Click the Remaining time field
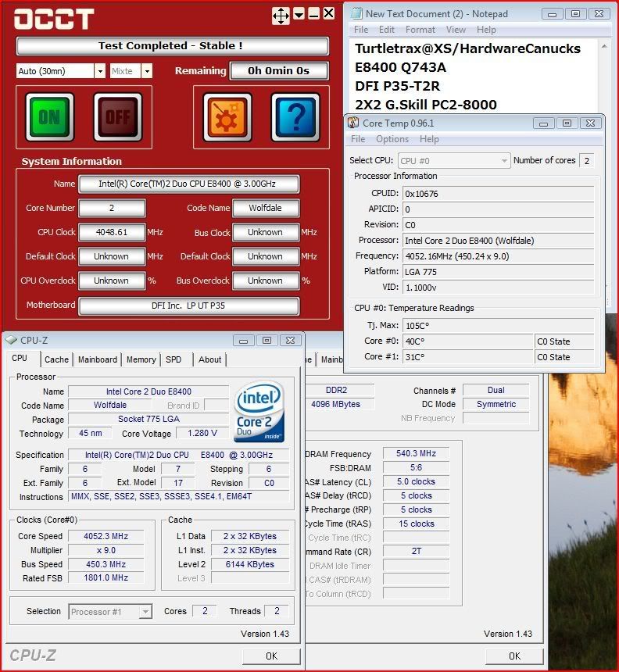 [x=279, y=70]
